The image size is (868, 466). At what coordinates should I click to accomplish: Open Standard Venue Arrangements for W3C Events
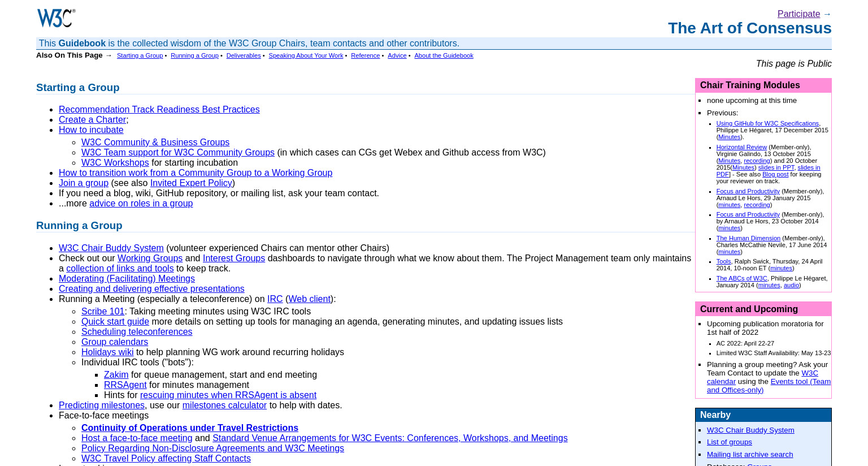[x=390, y=438]
